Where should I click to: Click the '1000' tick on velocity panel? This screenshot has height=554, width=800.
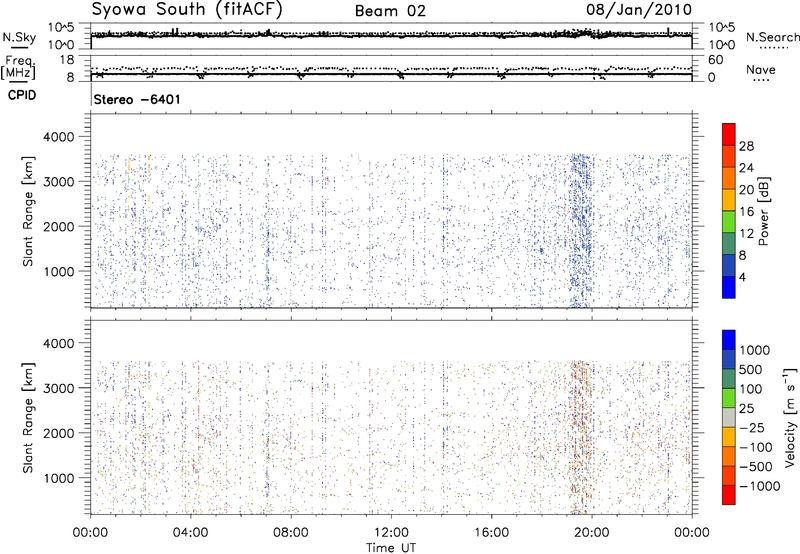click(x=58, y=478)
